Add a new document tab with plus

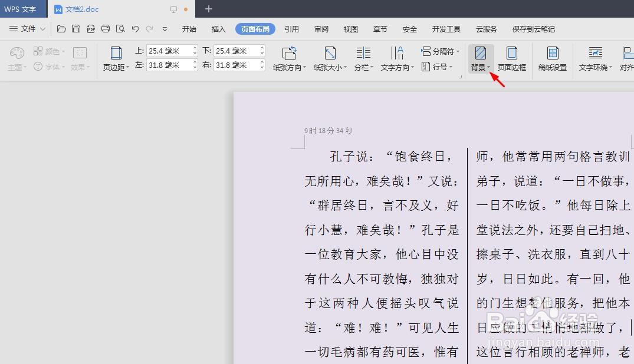[209, 9]
